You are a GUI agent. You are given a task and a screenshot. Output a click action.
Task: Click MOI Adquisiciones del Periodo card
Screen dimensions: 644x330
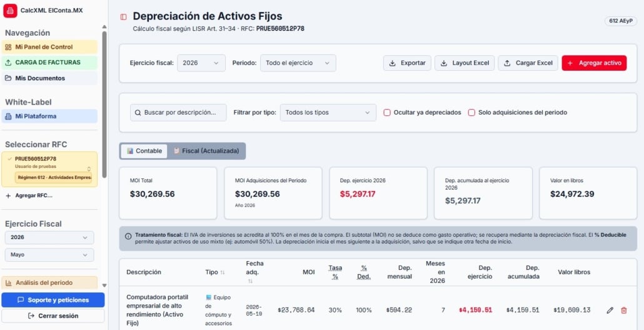click(x=273, y=193)
